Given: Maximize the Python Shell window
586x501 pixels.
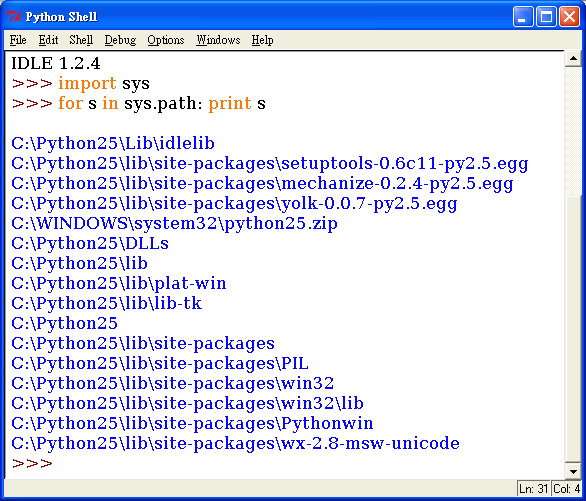Looking at the screenshot, I should pyautogui.click(x=546, y=16).
